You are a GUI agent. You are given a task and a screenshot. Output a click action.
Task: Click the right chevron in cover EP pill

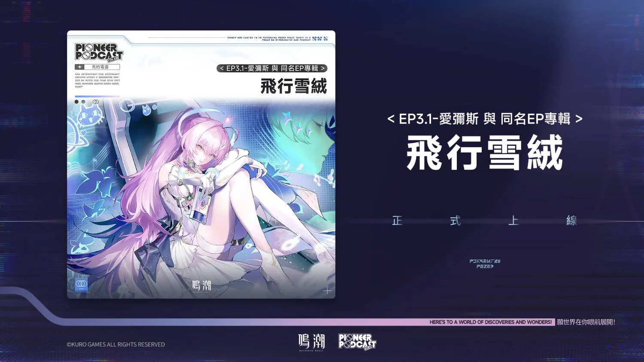[322, 69]
